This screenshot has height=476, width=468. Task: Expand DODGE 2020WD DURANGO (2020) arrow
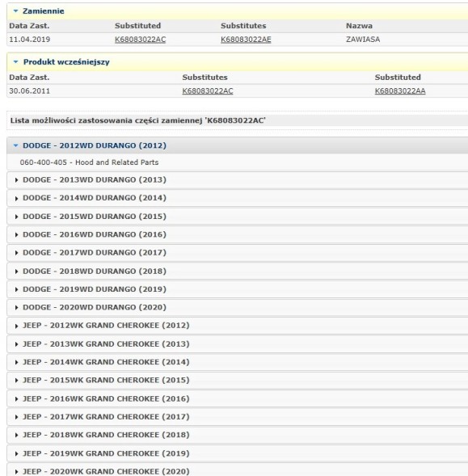click(x=16, y=308)
